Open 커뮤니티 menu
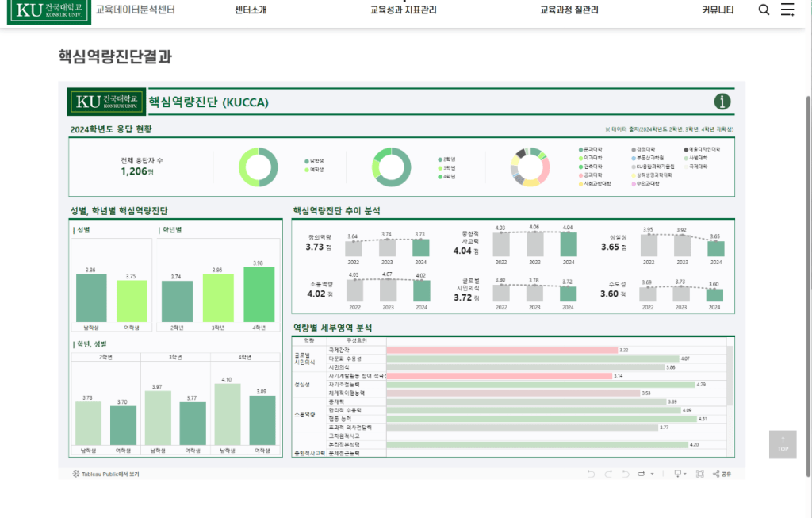The height and width of the screenshot is (518, 812). (x=718, y=10)
